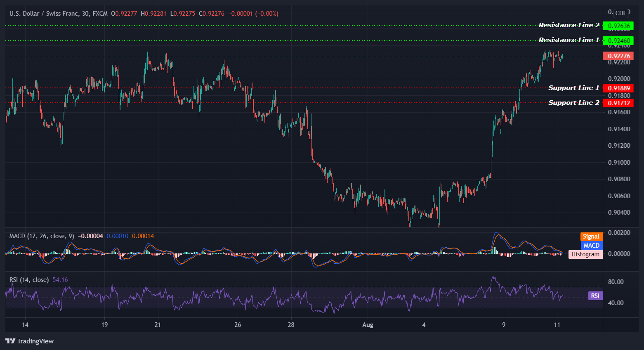The height and width of the screenshot is (350, 644).
Task: Click the RSI value 54.16
Action: point(61,279)
